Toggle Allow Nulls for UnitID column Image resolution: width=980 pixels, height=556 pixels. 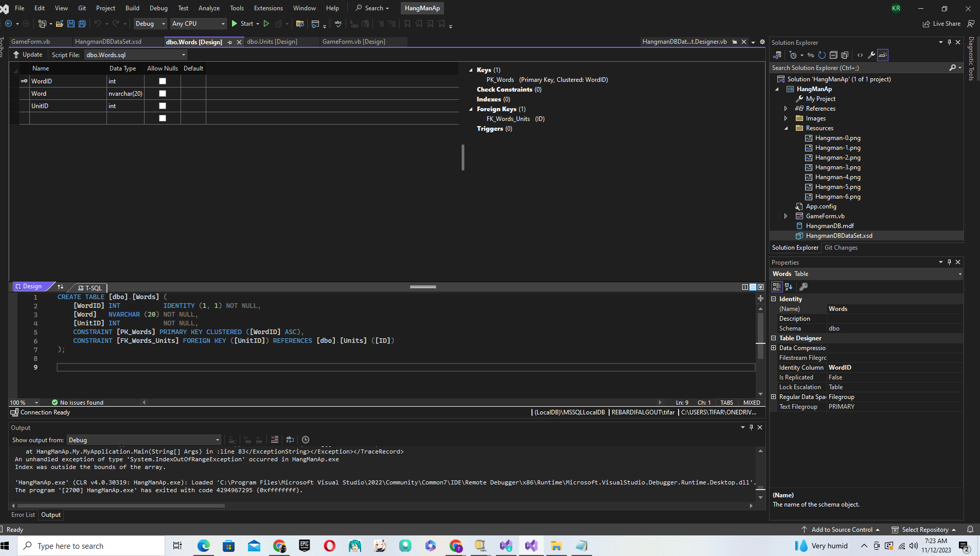[163, 106]
